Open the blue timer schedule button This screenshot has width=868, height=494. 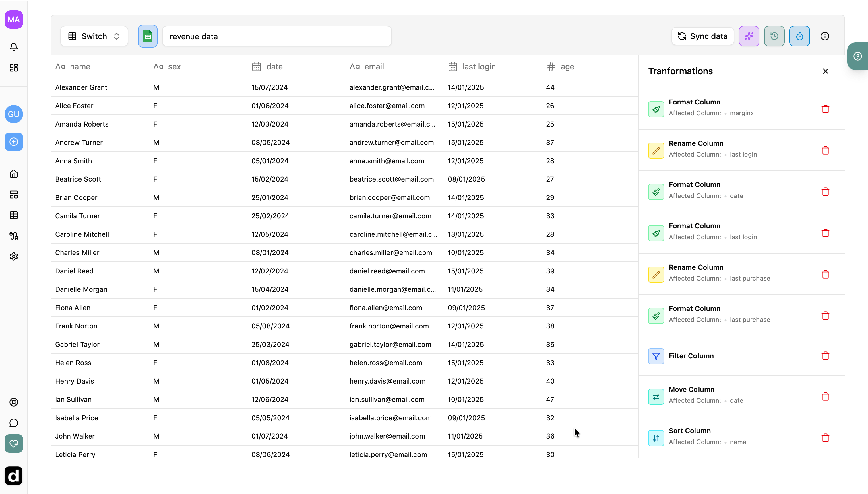(799, 36)
